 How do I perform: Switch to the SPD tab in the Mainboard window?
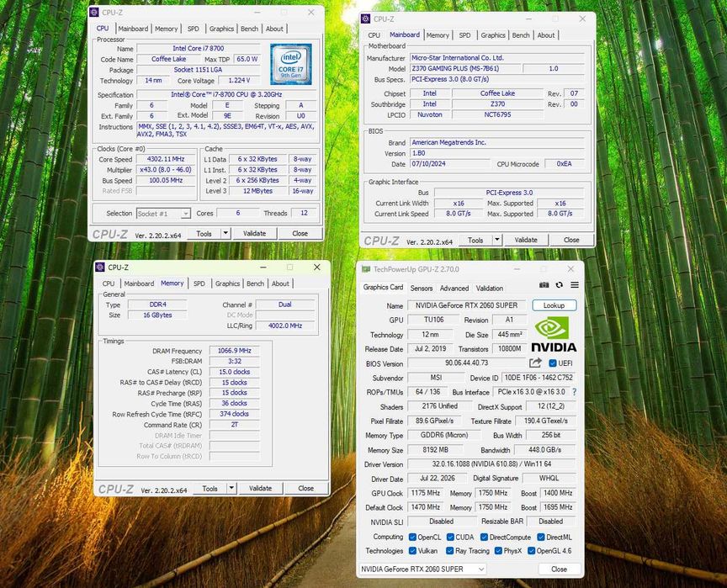pos(464,35)
